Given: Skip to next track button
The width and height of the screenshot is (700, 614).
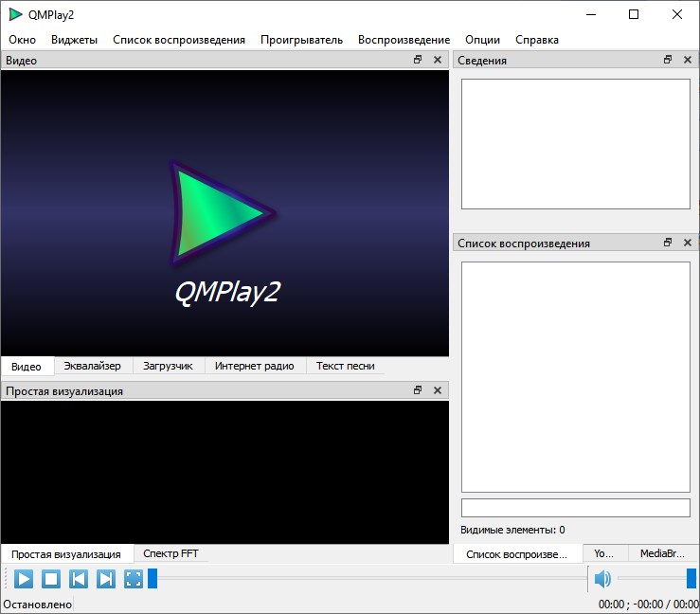Looking at the screenshot, I should [106, 579].
